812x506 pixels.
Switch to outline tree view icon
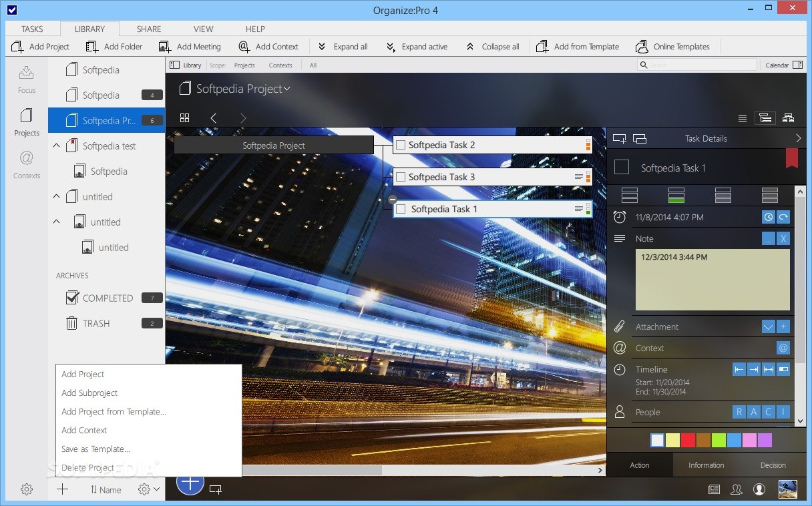[x=765, y=118]
